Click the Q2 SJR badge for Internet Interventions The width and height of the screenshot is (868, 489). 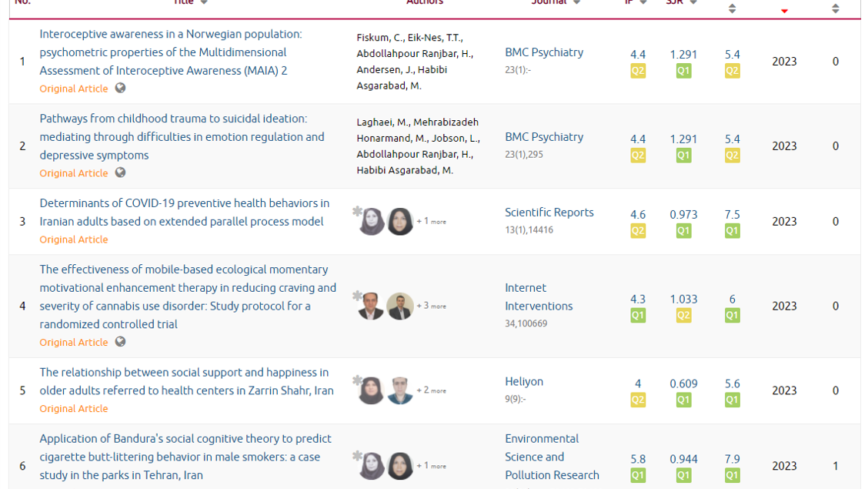[683, 316]
